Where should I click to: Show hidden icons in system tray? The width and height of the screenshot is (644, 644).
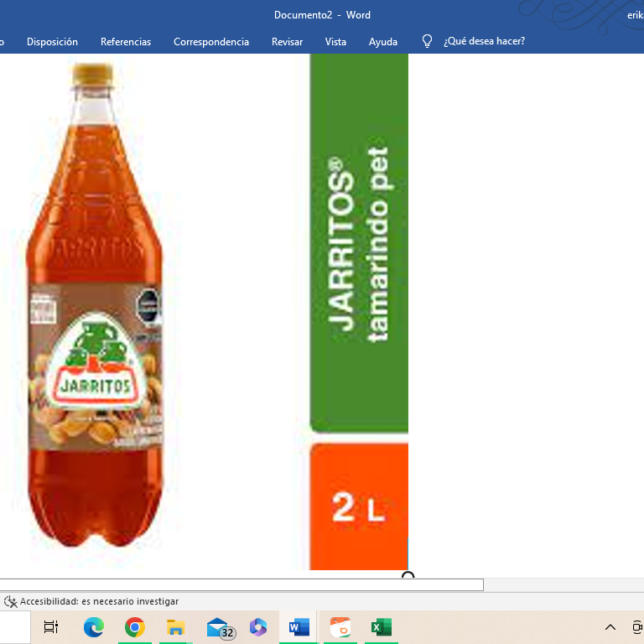click(610, 627)
